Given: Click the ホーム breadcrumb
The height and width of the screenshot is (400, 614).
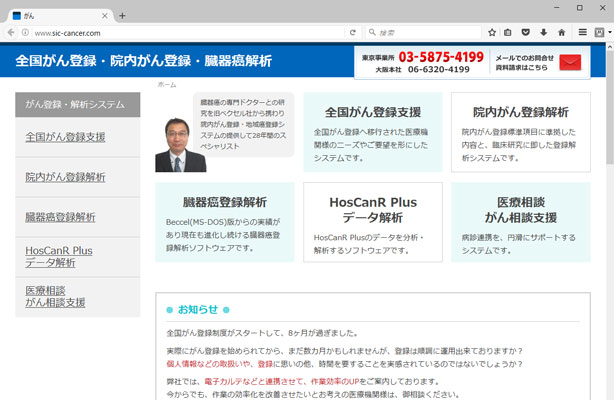Looking at the screenshot, I should [x=167, y=85].
